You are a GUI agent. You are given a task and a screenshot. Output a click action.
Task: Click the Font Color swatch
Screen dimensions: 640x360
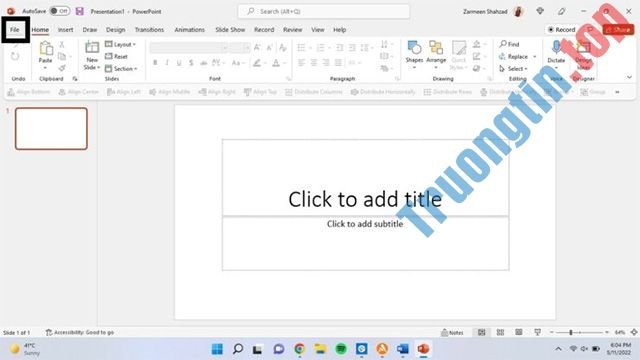276,63
